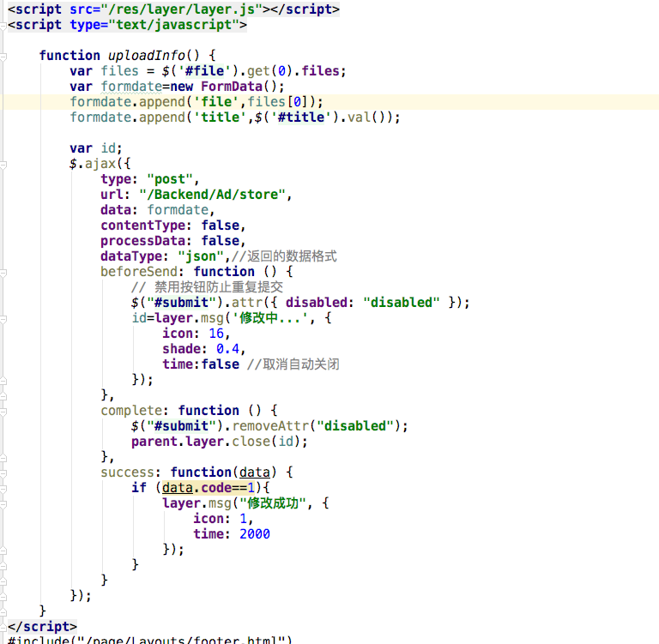Place cursor on 'uploadInfo' function name
The width and height of the screenshot is (659, 644).
(147, 56)
